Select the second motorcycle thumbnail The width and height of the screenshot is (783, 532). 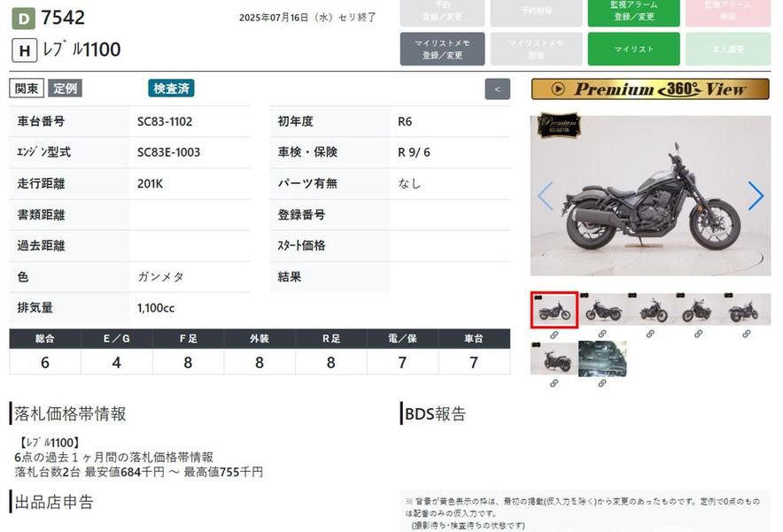point(602,310)
